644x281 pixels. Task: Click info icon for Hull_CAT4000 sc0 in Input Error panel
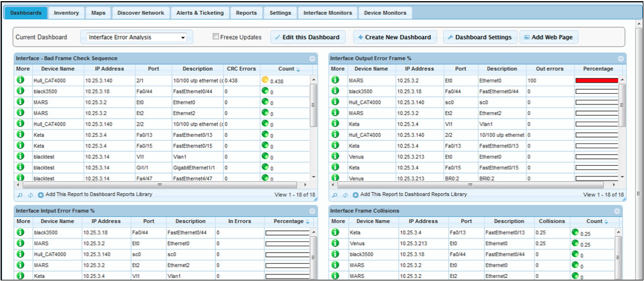(20, 254)
